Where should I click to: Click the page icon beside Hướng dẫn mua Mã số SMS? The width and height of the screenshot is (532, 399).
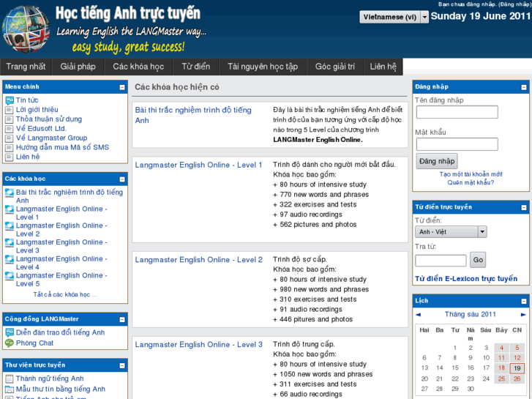[10, 148]
